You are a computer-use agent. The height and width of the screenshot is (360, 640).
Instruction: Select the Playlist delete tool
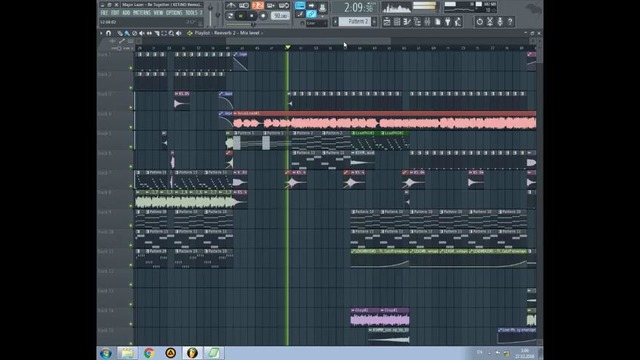click(134, 33)
